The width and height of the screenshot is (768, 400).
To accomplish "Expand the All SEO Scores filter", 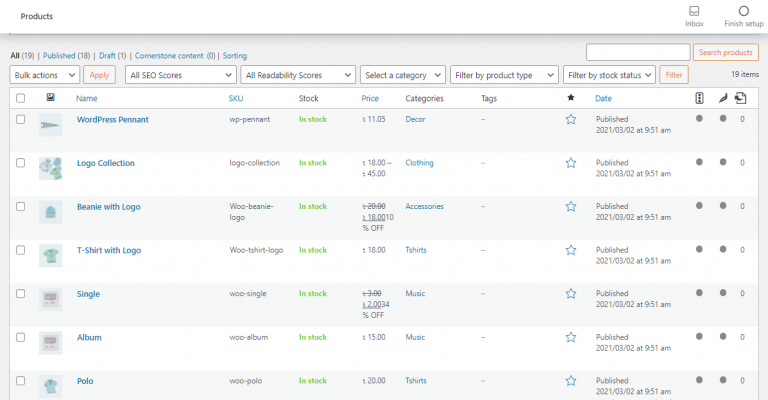I will point(181,75).
